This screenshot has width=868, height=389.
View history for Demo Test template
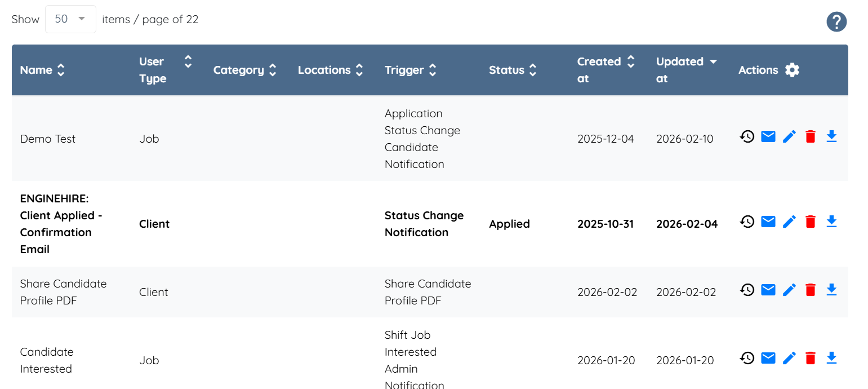click(x=747, y=136)
